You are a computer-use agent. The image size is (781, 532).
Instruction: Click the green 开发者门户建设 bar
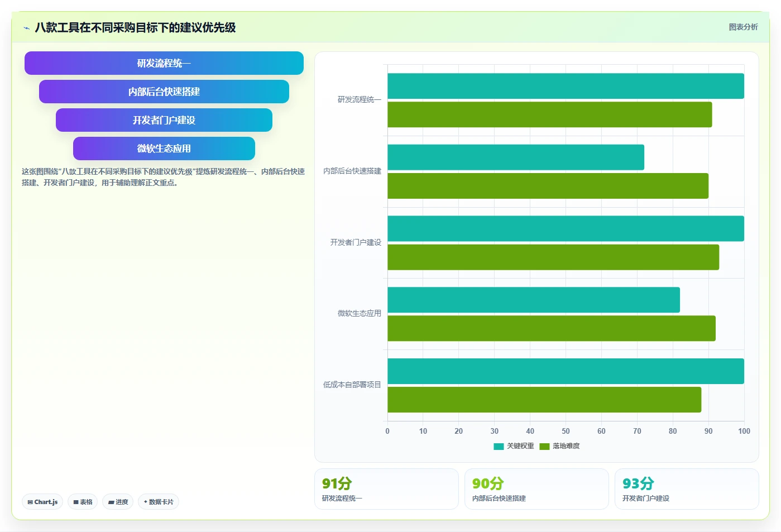(x=553, y=257)
